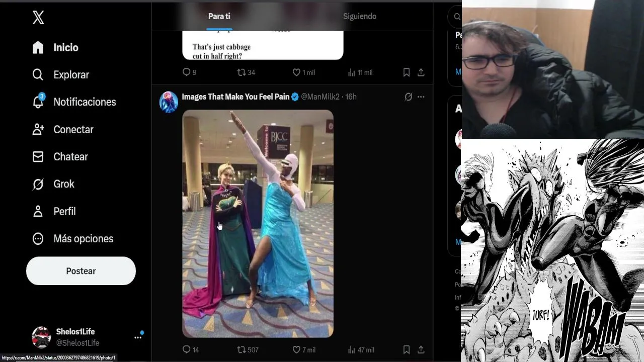Open the 16h timestamp link

(351, 97)
